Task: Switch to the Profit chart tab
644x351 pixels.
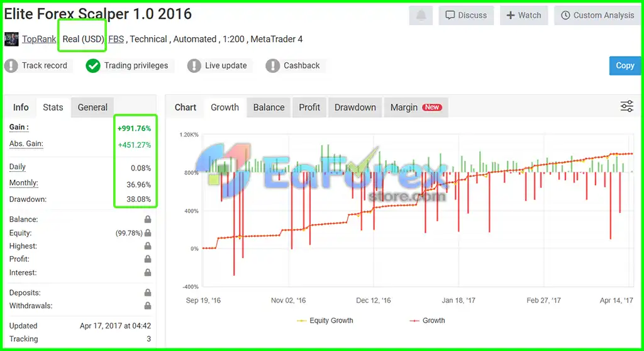Action: 309,108
